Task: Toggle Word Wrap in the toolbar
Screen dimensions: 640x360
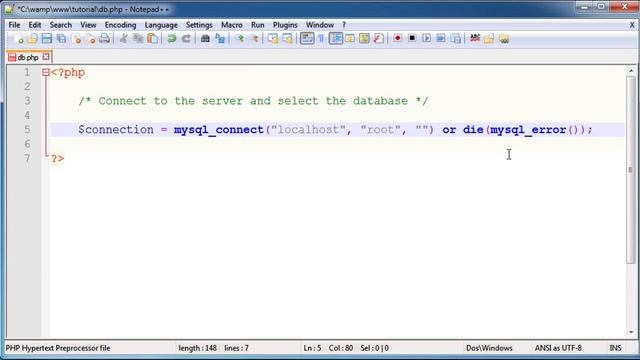Action: point(307,39)
